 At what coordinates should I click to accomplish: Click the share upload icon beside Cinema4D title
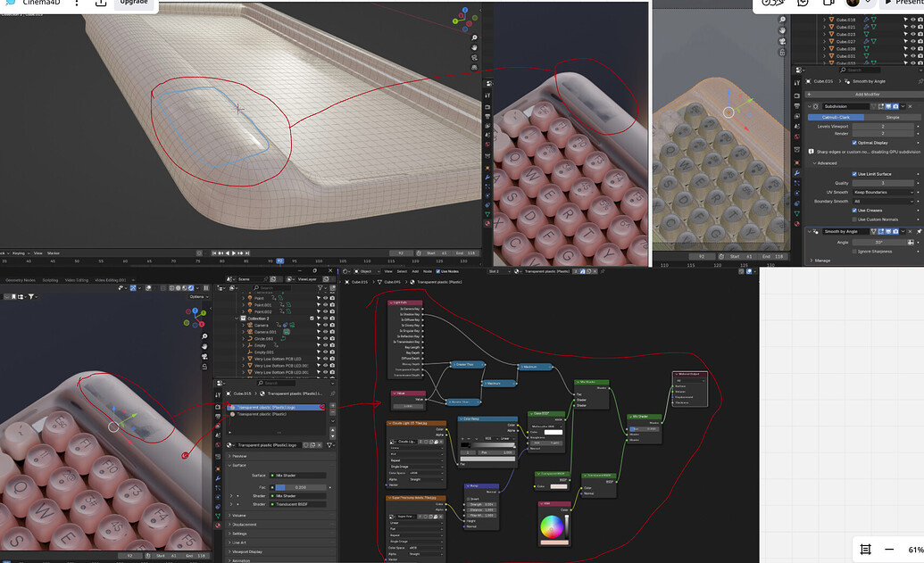pos(101,3)
